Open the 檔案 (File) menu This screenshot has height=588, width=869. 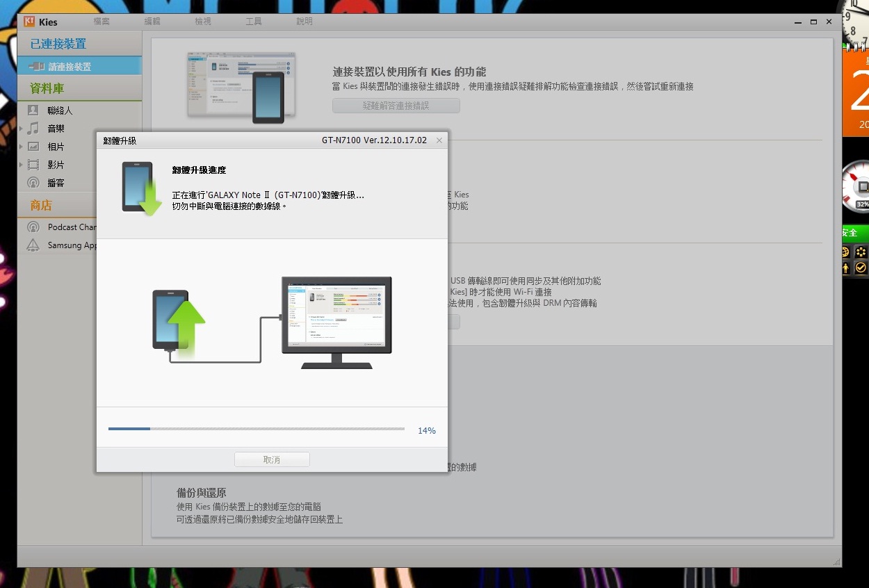coord(101,22)
